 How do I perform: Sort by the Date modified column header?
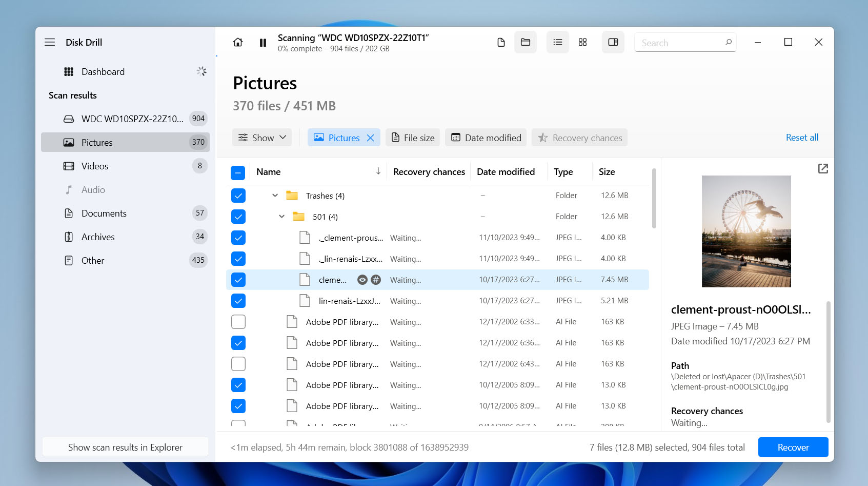[x=506, y=172]
